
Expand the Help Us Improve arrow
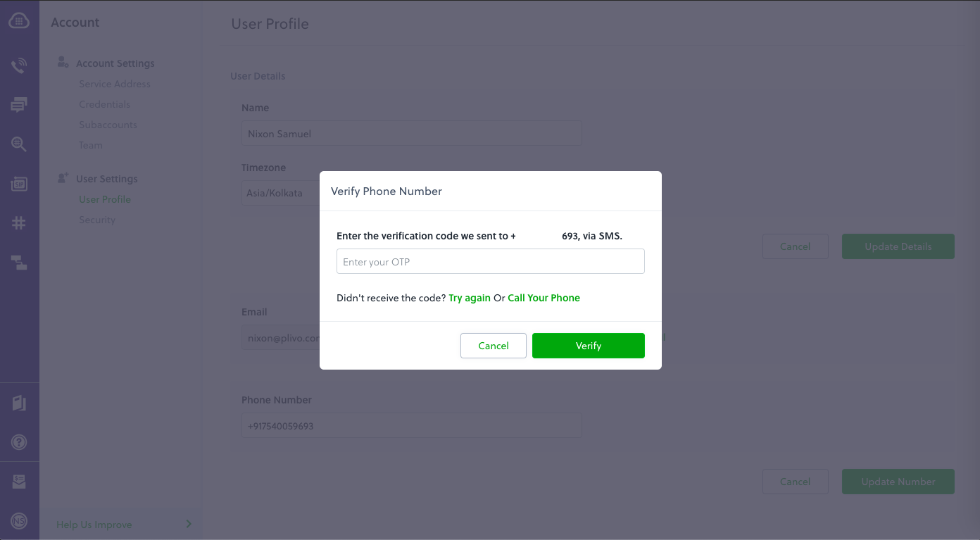pyautogui.click(x=187, y=524)
